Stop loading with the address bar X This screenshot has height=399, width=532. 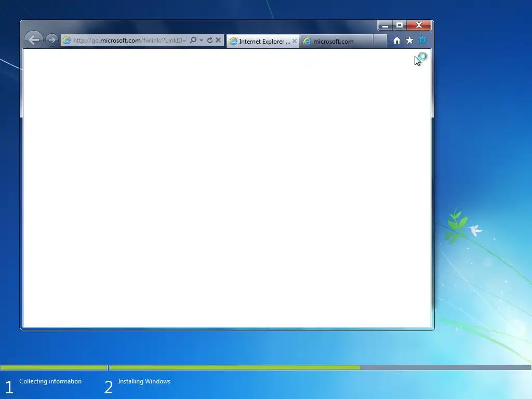coord(218,40)
